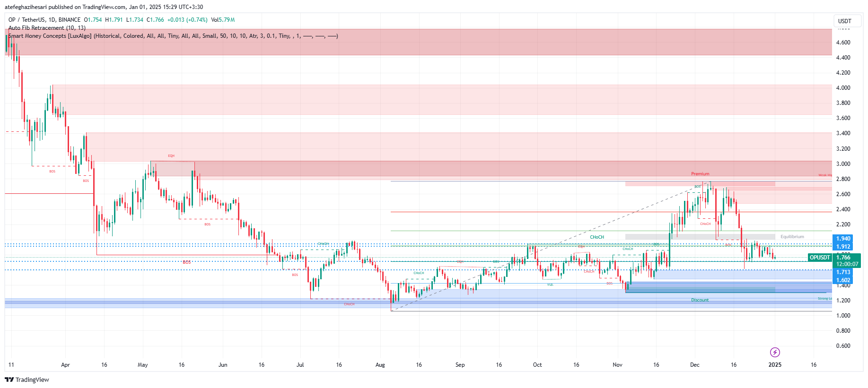Click the purple lightning event icon

[775, 352]
